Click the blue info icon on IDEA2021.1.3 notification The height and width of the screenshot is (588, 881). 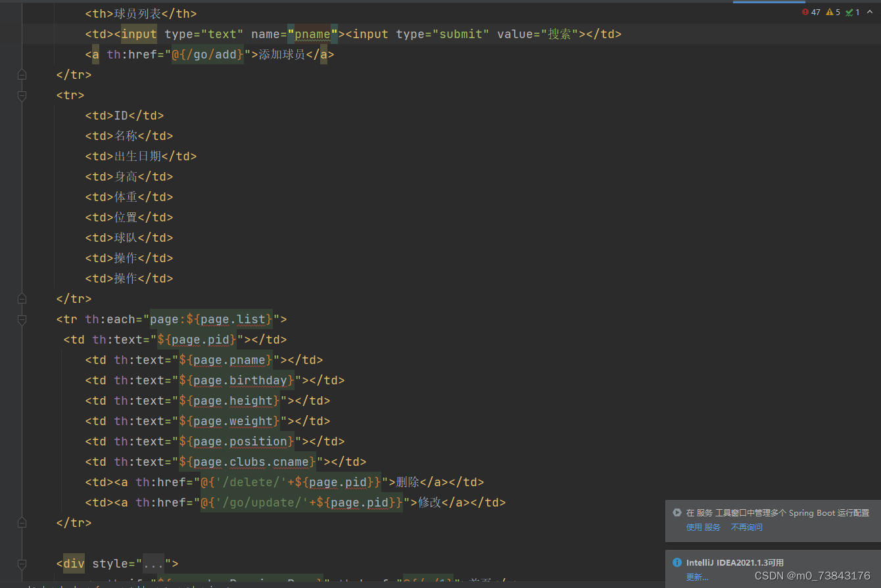point(677,562)
